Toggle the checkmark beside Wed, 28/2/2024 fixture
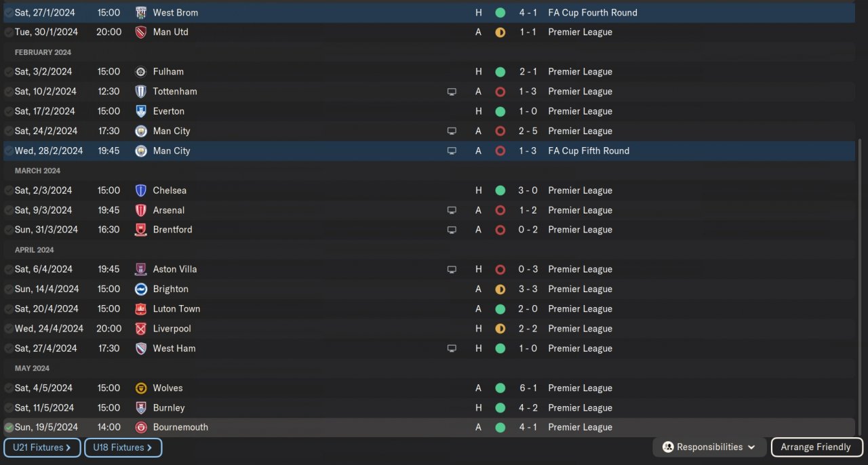 point(9,151)
